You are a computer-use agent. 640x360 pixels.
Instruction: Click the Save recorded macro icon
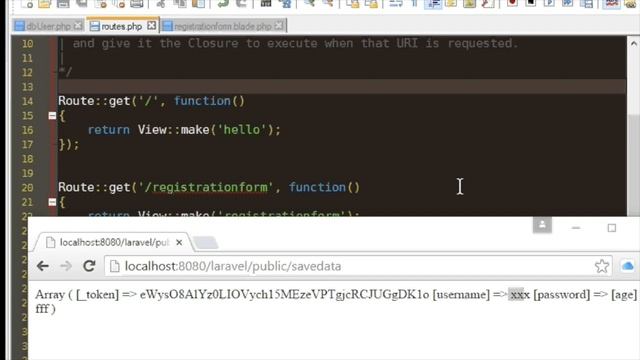tap(587, 4)
